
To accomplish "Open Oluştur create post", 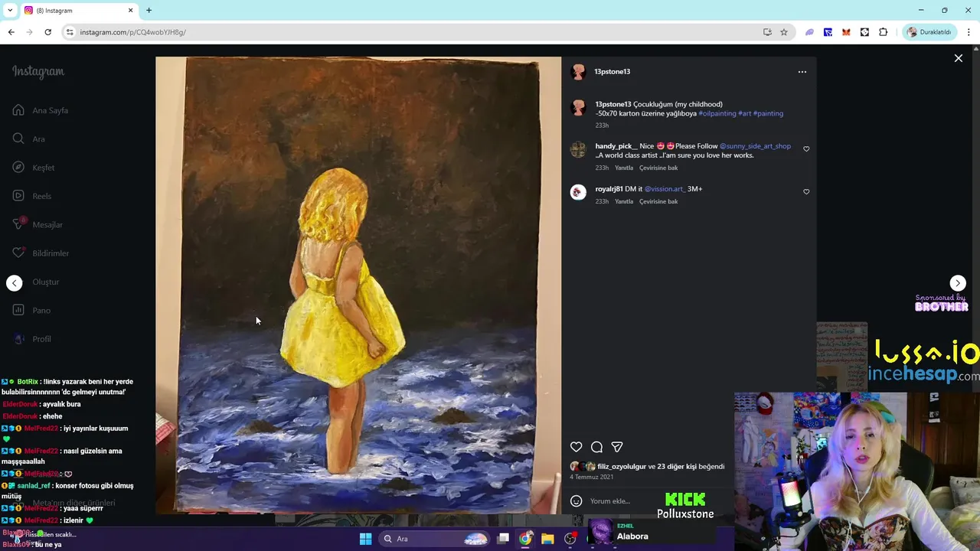I will click(36, 282).
